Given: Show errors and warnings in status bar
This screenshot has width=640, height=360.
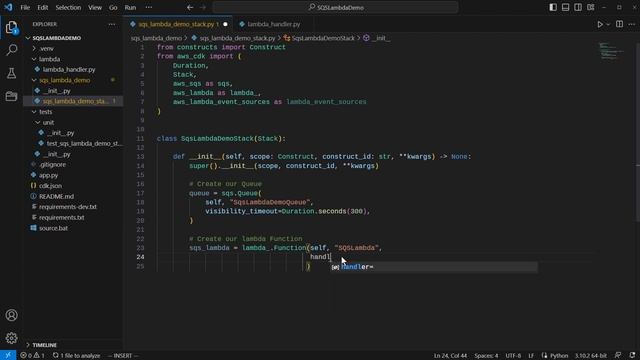Looking at the screenshot, I should 32,356.
